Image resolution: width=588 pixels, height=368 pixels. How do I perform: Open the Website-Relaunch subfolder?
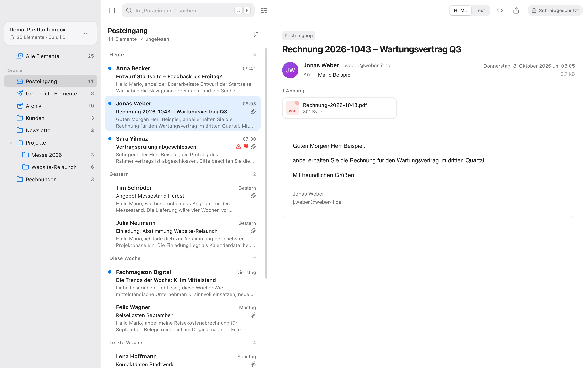pos(51,167)
